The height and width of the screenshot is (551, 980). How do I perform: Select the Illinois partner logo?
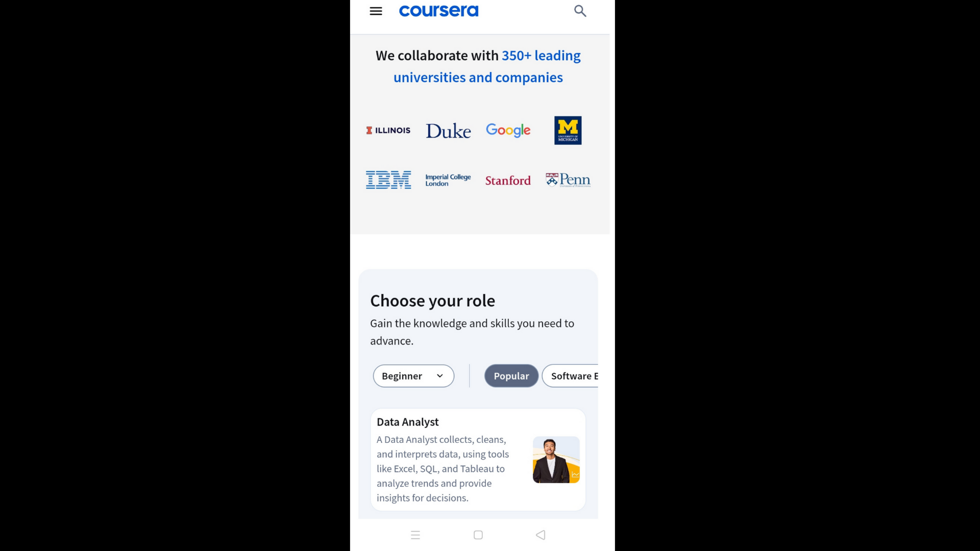(388, 131)
